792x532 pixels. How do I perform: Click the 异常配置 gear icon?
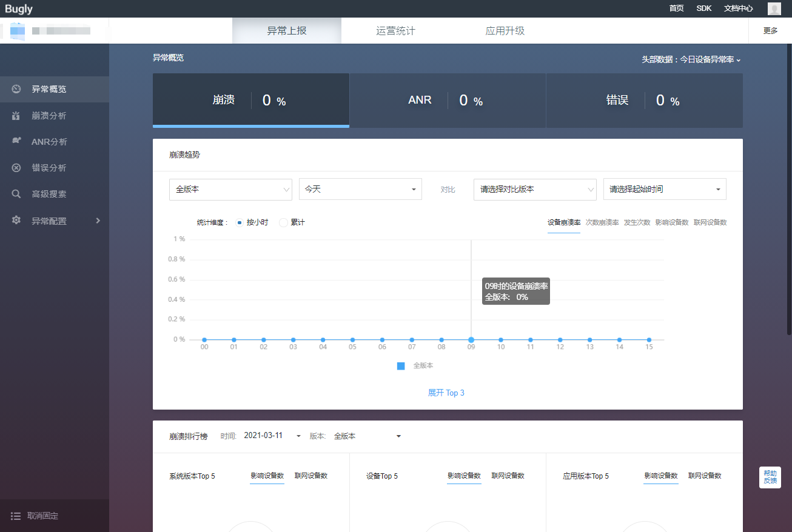pos(16,220)
